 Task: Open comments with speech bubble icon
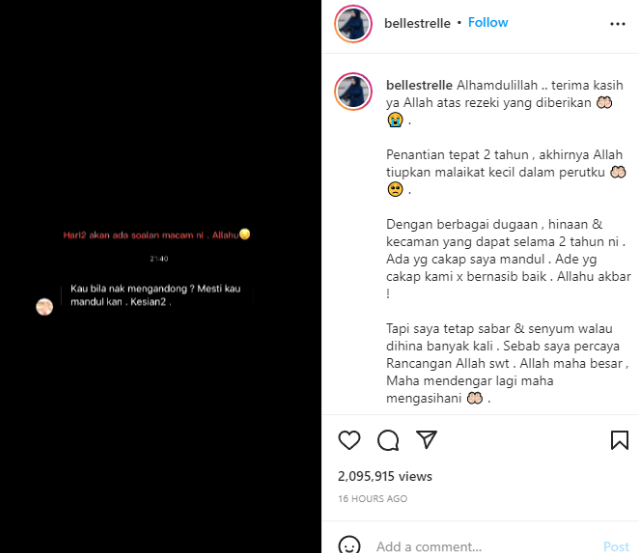point(388,440)
